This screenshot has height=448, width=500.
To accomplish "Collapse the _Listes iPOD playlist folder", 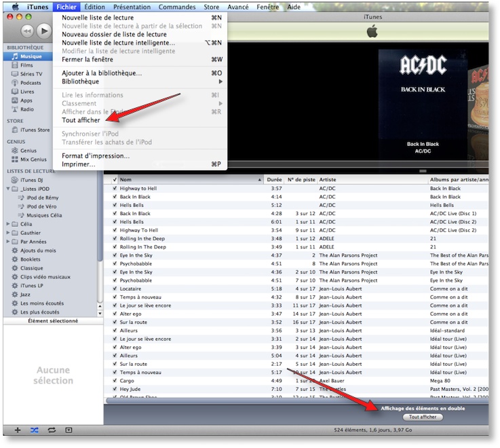I will click(8, 189).
